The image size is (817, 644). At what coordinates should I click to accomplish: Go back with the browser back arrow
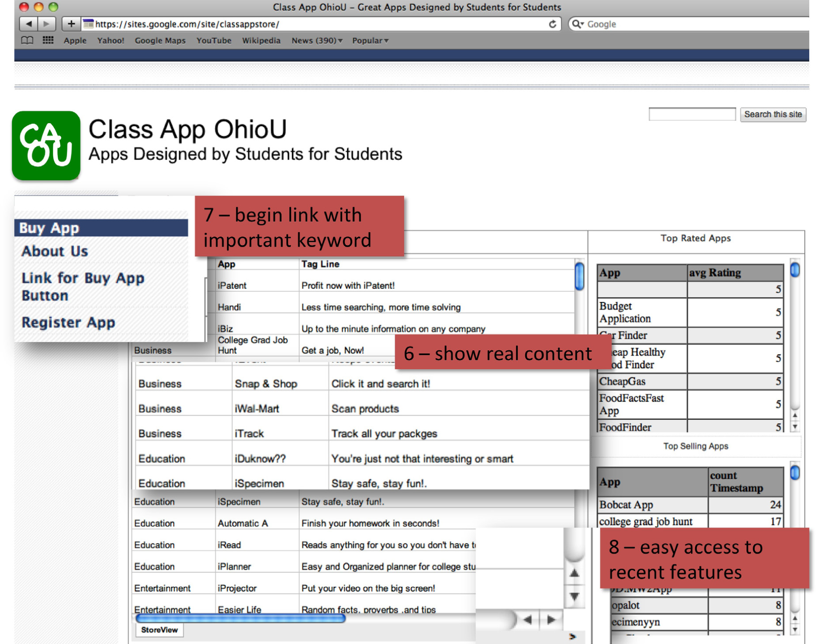pos(28,24)
